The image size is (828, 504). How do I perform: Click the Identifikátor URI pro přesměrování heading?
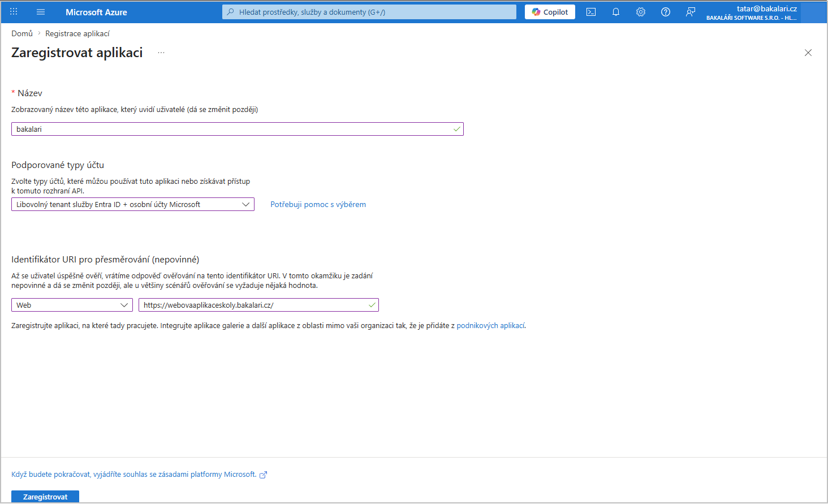(105, 260)
